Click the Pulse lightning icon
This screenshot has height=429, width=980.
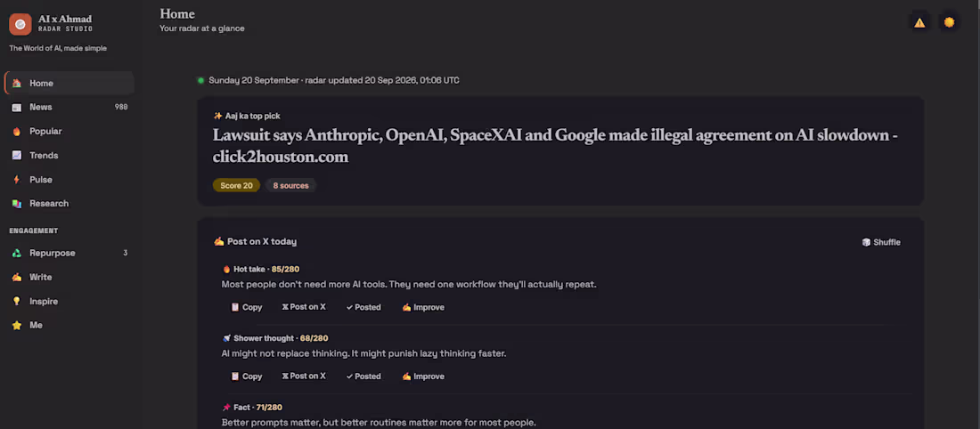[x=17, y=180]
